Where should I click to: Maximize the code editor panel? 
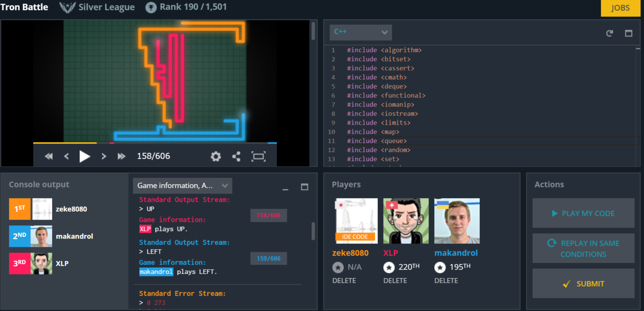[628, 33]
